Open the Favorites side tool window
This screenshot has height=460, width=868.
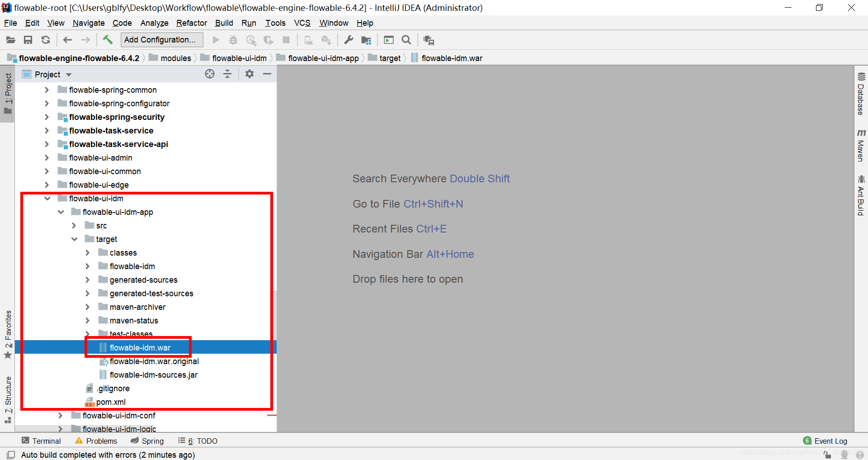(x=8, y=335)
